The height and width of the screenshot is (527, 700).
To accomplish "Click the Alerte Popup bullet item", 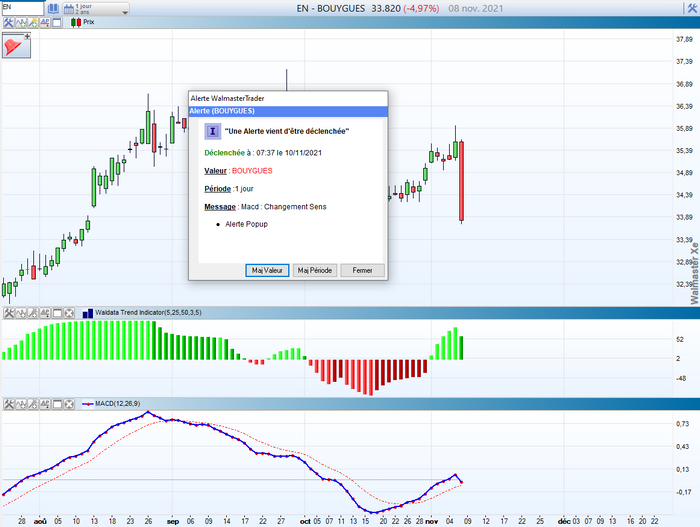I will click(246, 224).
